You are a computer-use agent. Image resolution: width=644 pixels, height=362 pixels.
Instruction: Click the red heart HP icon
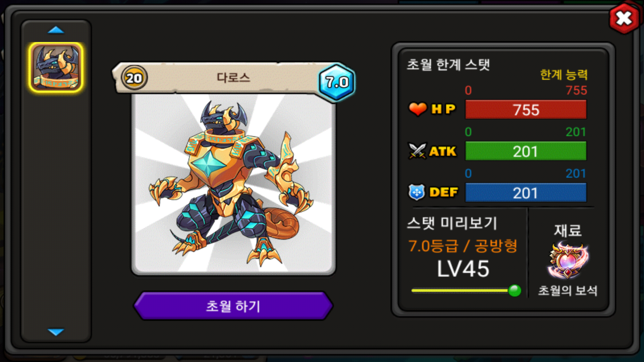coord(417,109)
